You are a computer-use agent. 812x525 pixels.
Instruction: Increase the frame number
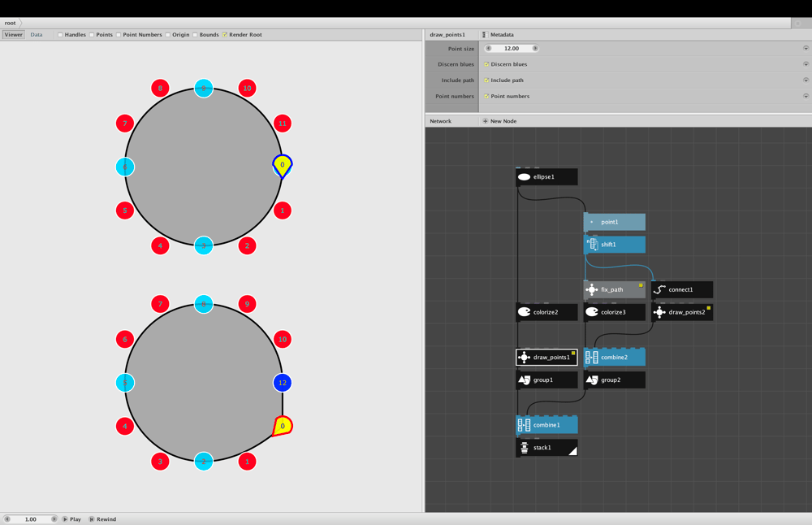(54, 518)
